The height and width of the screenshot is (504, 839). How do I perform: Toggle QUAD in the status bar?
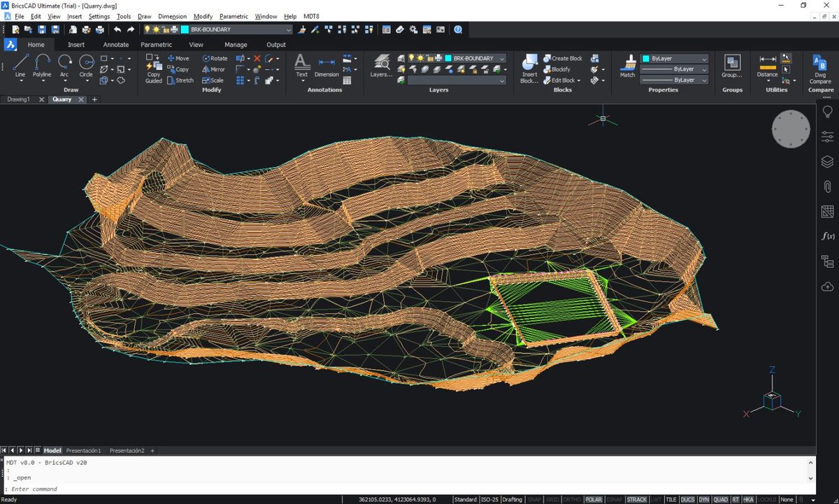tap(720, 500)
